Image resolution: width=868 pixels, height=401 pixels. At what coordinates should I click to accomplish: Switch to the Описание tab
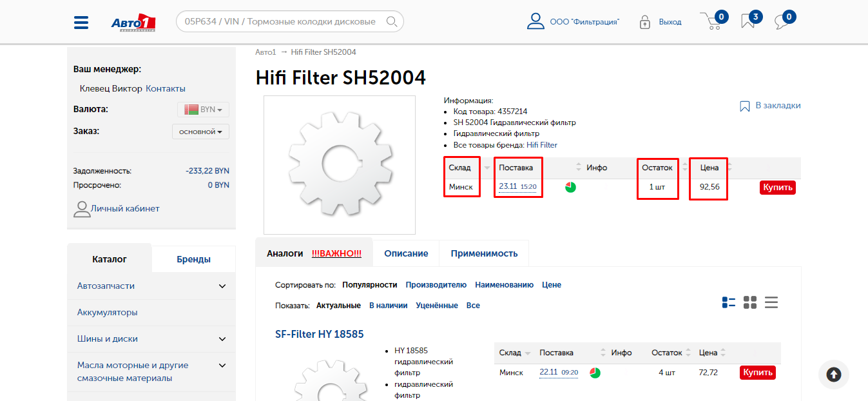[x=406, y=253]
